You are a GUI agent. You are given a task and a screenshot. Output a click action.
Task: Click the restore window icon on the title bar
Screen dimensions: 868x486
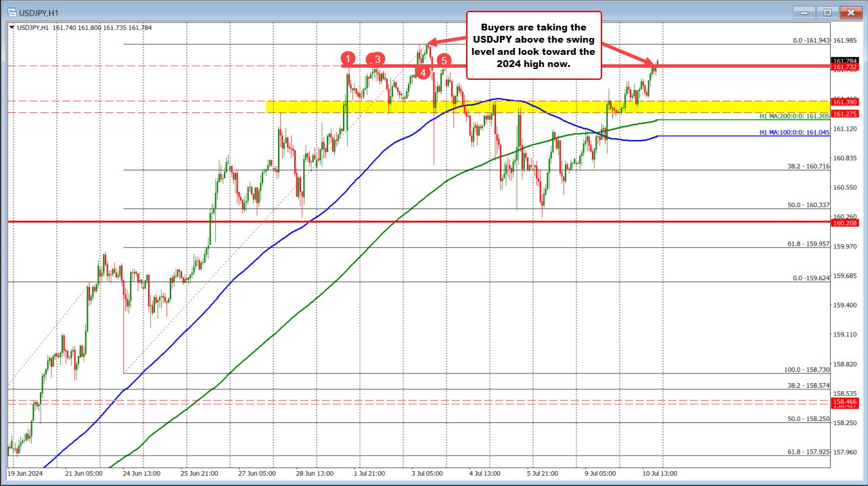826,12
